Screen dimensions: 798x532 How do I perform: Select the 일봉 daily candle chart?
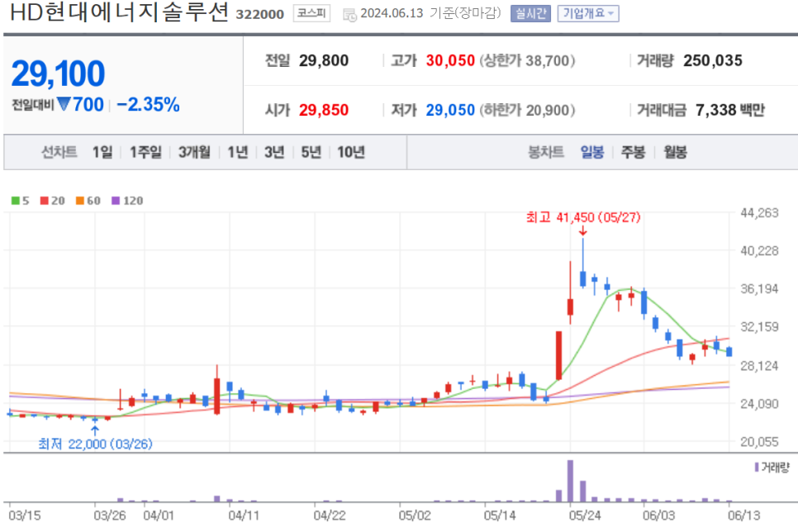[592, 152]
